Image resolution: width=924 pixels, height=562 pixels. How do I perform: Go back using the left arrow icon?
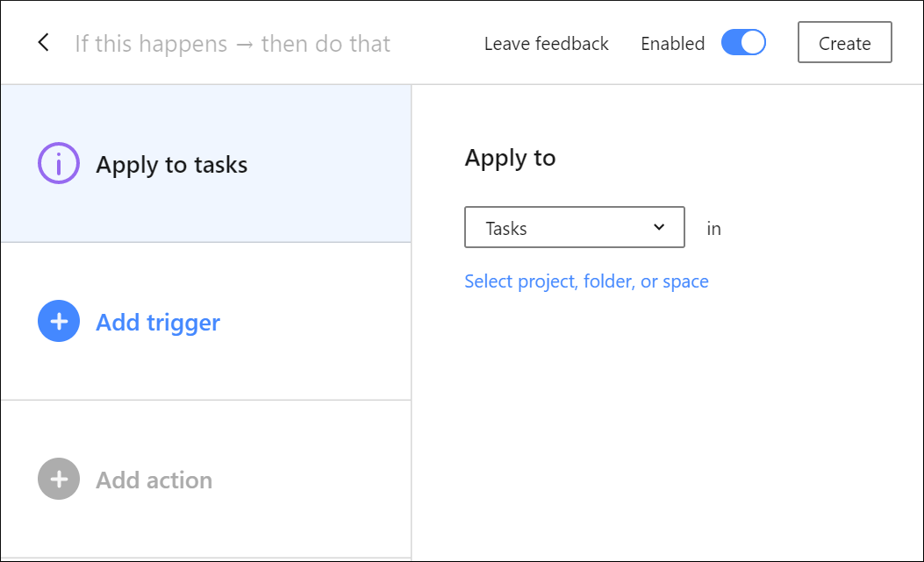point(43,43)
